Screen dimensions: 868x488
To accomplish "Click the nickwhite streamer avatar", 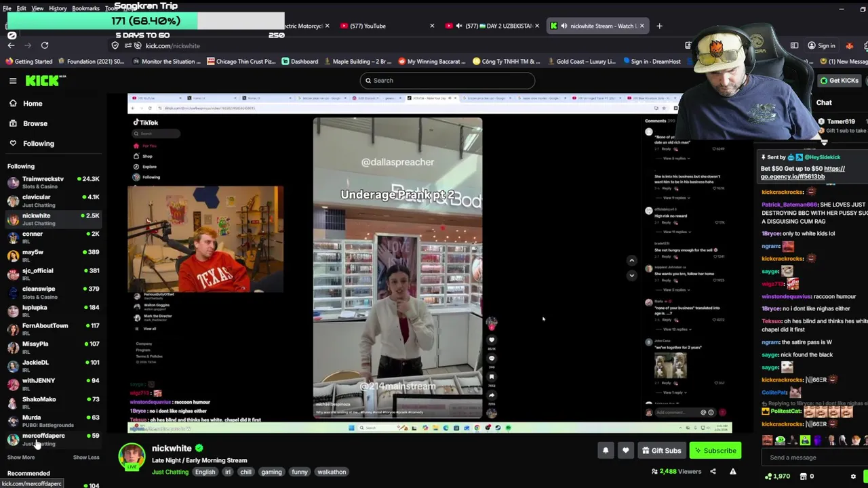I will [x=132, y=457].
